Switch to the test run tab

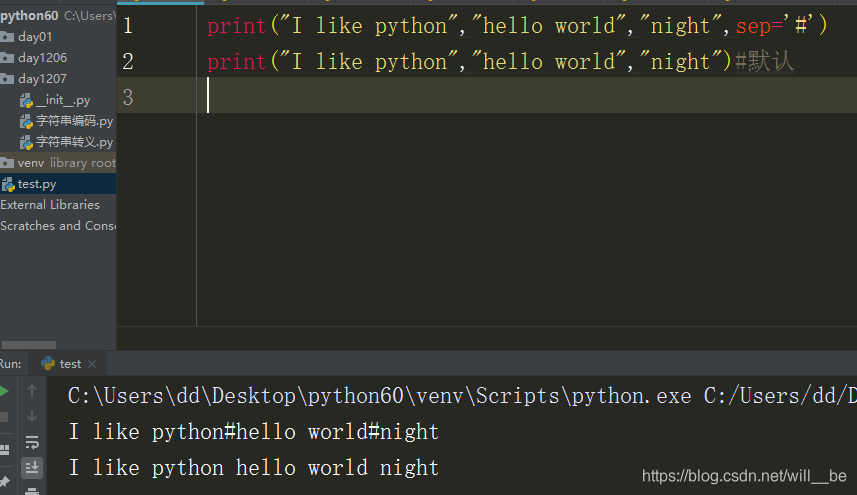click(70, 364)
